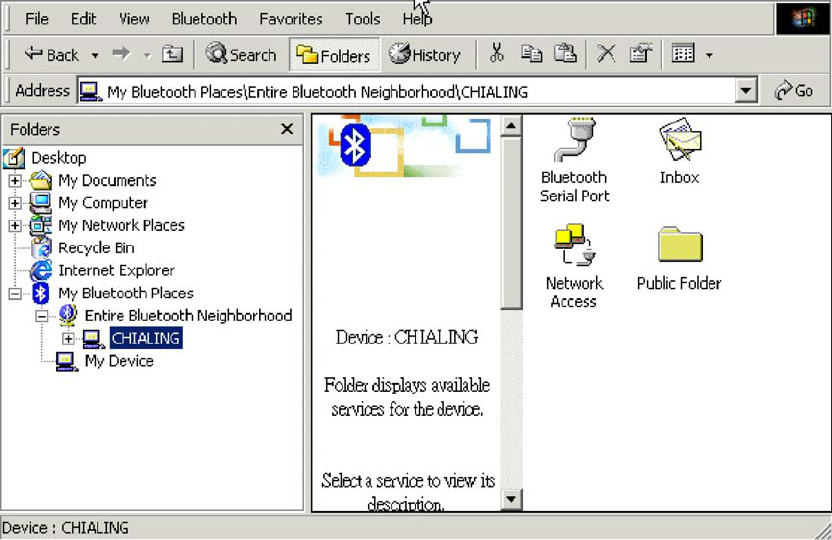Select the CHIALING label in tree
This screenshot has width=832, height=540.
pyautogui.click(x=146, y=338)
